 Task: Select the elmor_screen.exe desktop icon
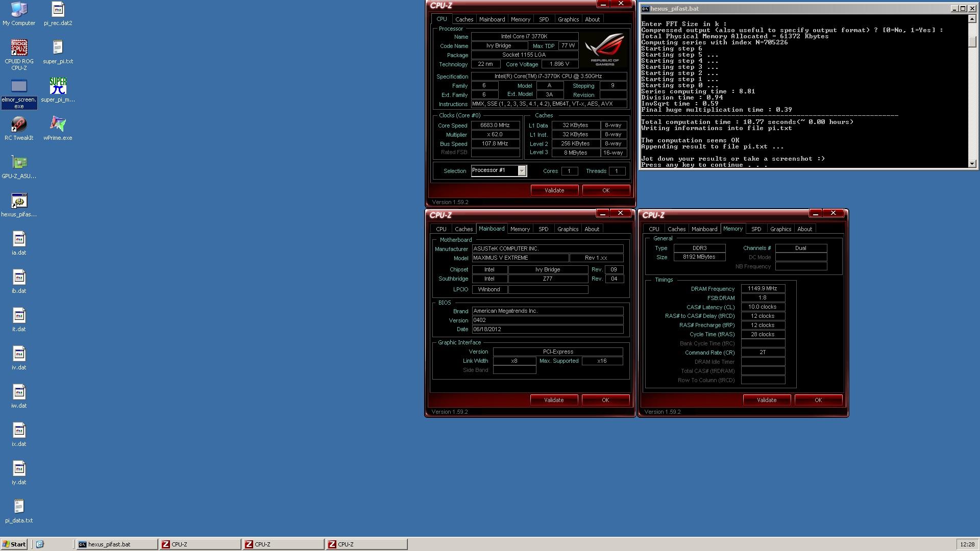(x=19, y=94)
